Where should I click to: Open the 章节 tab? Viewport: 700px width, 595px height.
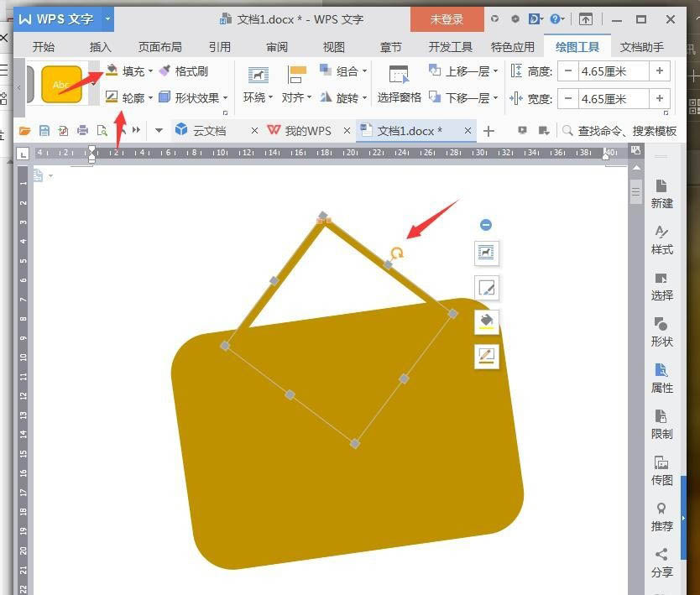click(x=390, y=47)
